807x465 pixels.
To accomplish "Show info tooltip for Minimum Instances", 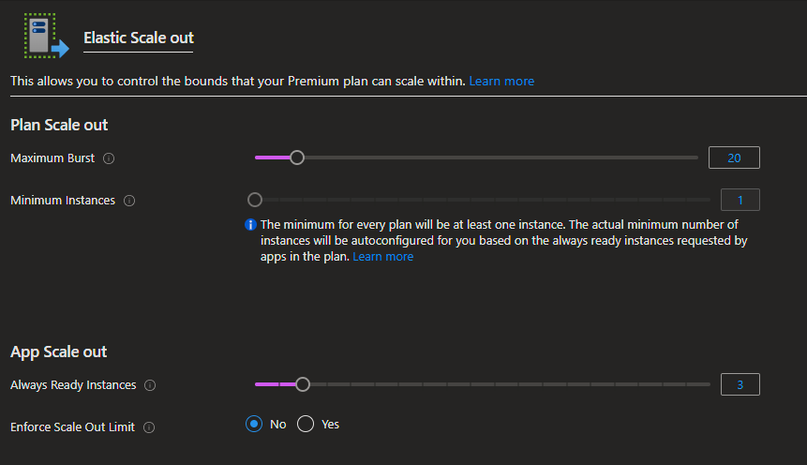I will point(129,200).
